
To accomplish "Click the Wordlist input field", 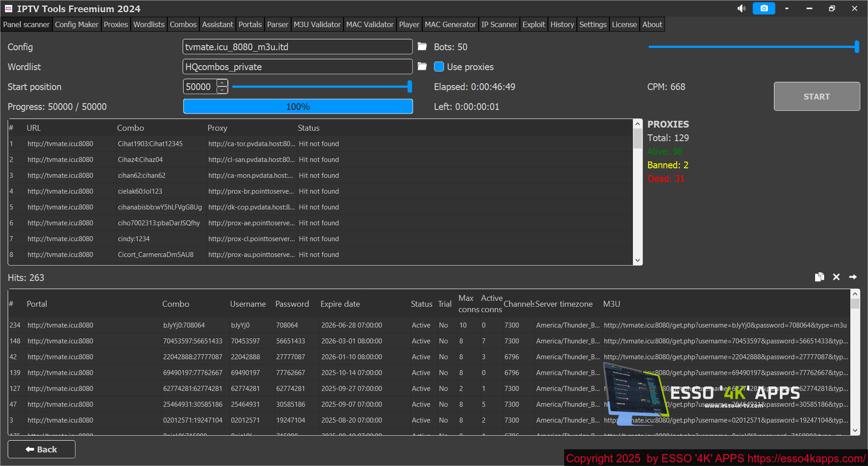I will coord(297,67).
